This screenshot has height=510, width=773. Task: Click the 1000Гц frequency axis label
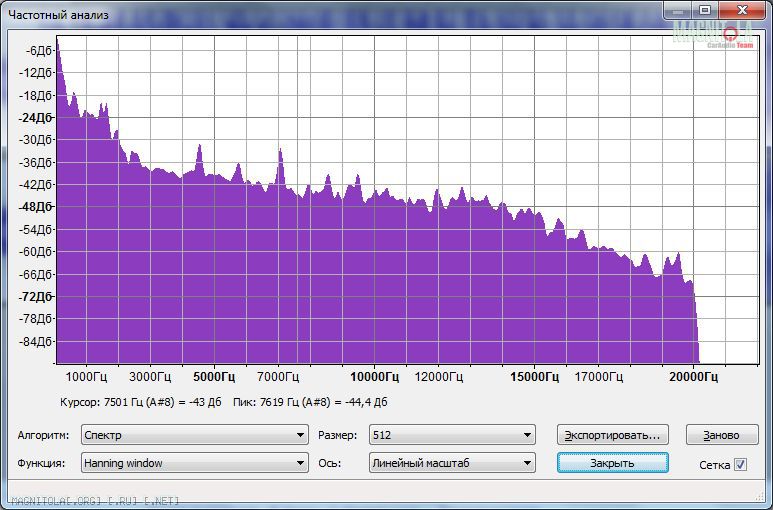86,377
